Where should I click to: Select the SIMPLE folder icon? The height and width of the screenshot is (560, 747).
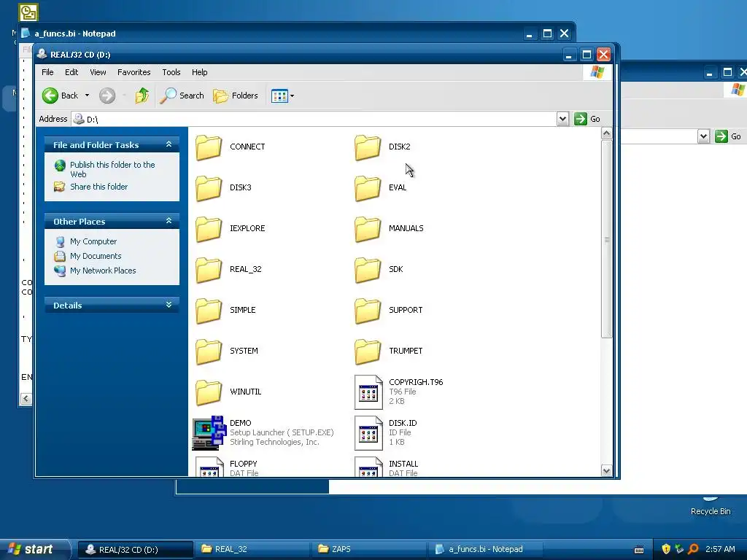click(209, 311)
